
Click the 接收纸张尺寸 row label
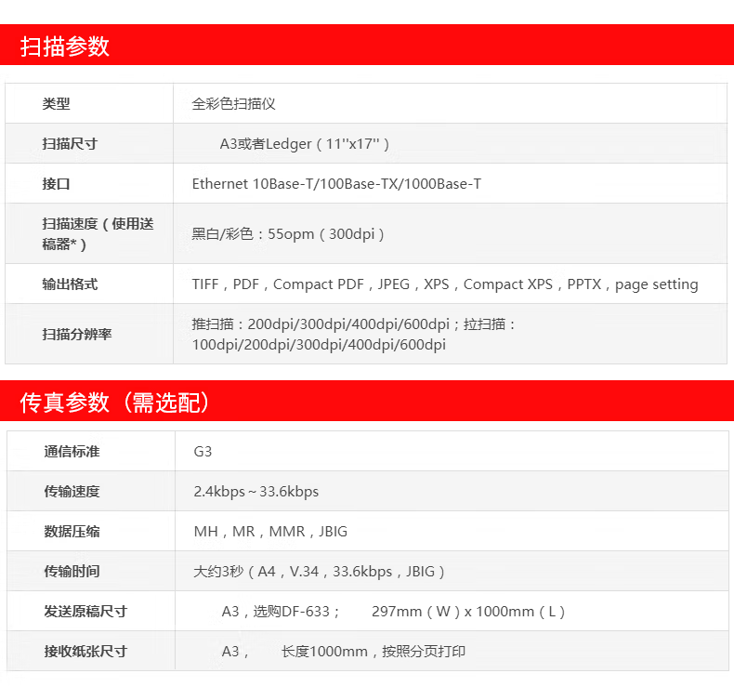point(85,652)
